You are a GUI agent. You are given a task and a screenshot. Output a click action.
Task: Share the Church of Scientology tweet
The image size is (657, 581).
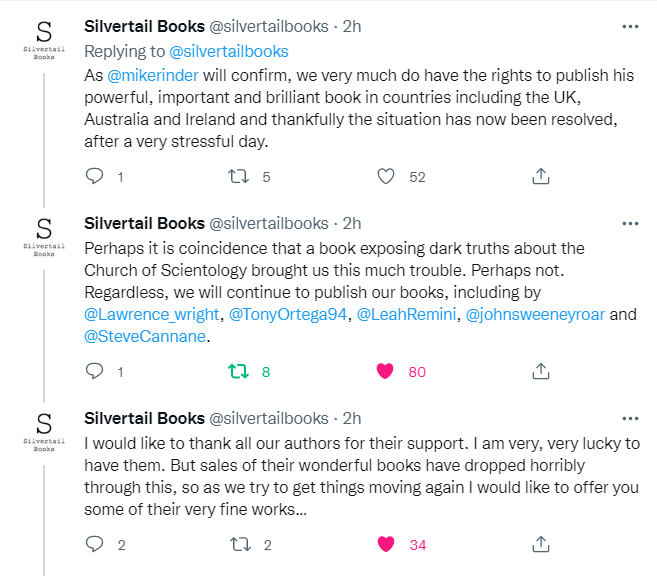pos(540,372)
